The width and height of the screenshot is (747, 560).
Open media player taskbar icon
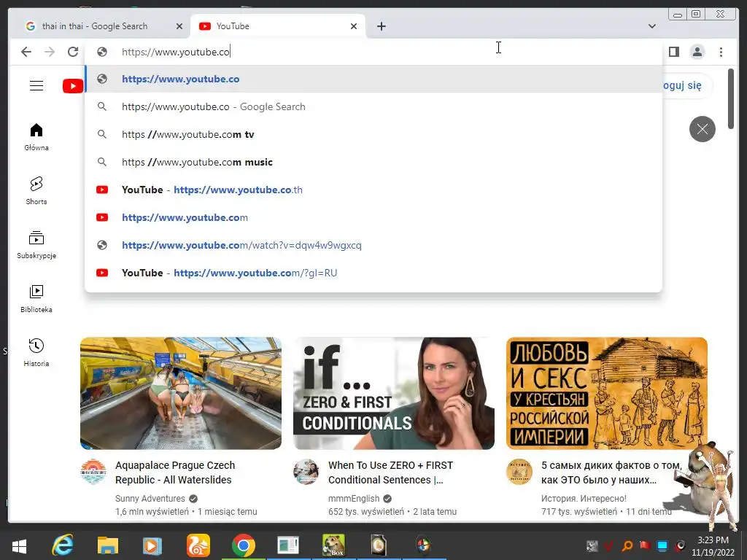tap(152, 545)
